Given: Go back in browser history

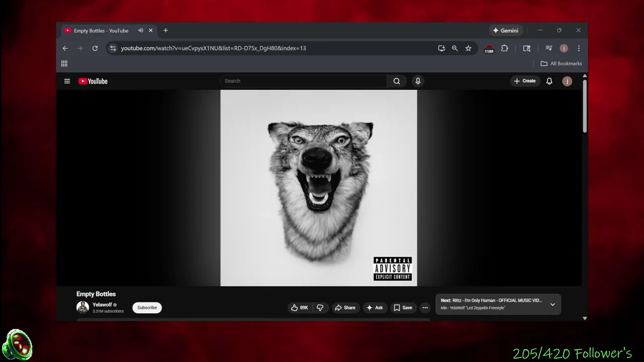Looking at the screenshot, I should tap(65, 48).
